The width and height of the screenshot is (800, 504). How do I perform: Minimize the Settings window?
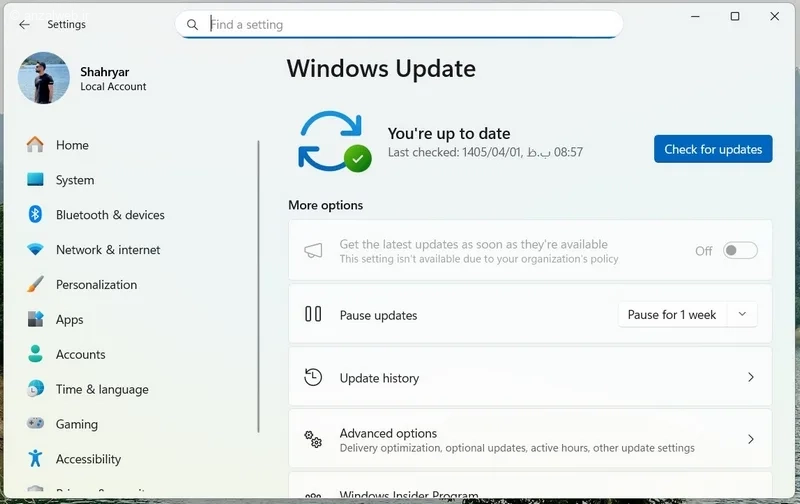(x=695, y=16)
